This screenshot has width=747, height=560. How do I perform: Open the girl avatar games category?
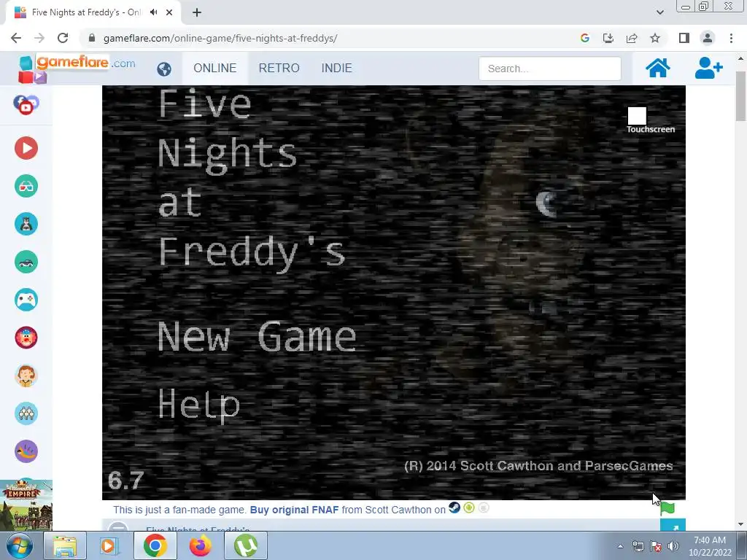pyautogui.click(x=26, y=376)
